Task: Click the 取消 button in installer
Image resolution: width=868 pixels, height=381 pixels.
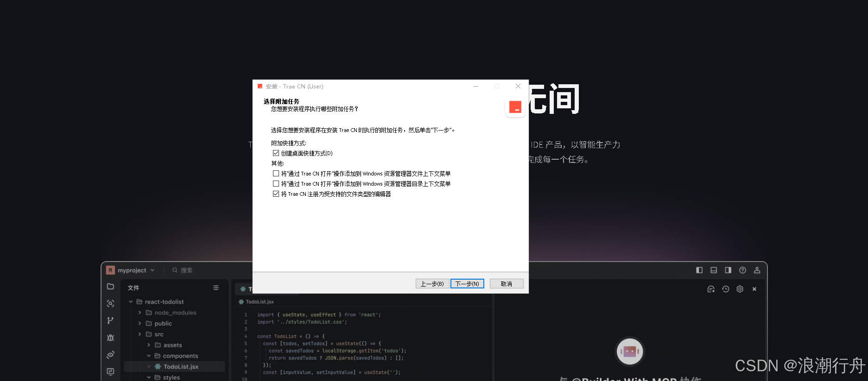Action: 507,284
